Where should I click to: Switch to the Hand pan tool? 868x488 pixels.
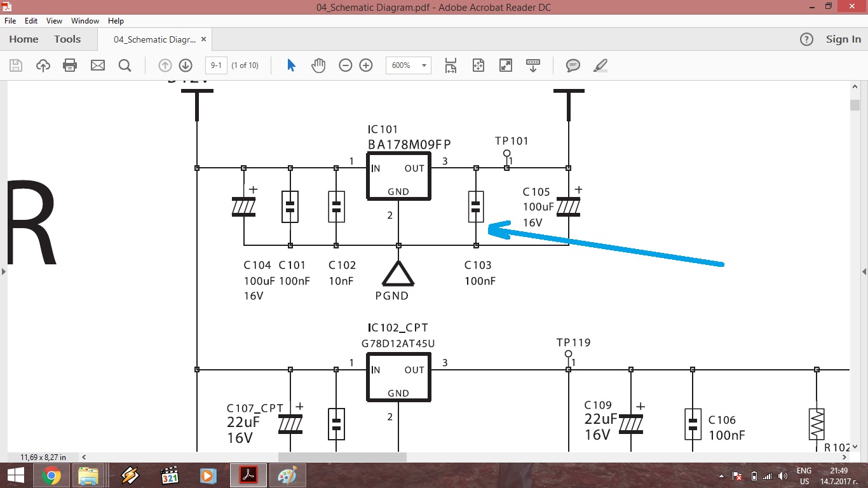[x=318, y=65]
